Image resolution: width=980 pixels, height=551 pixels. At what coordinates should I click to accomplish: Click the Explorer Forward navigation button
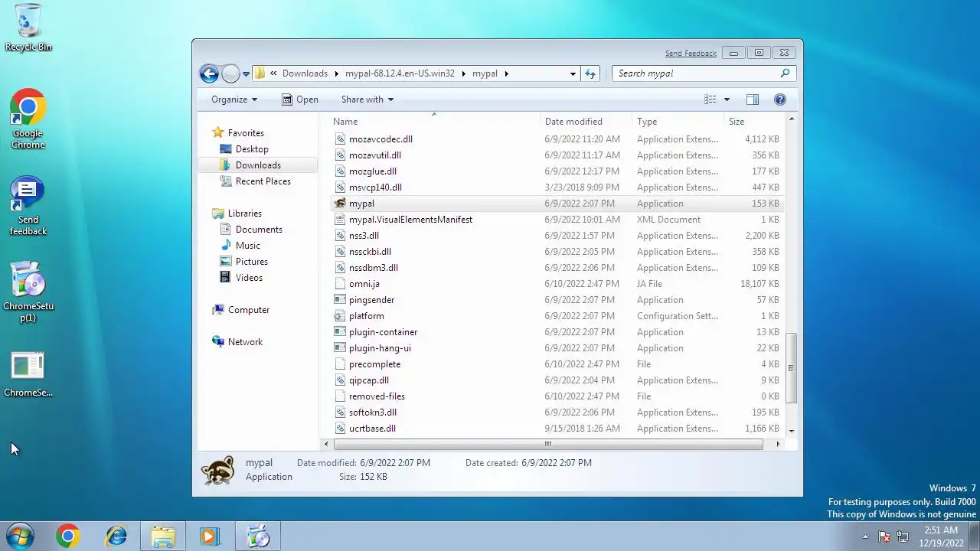point(230,73)
